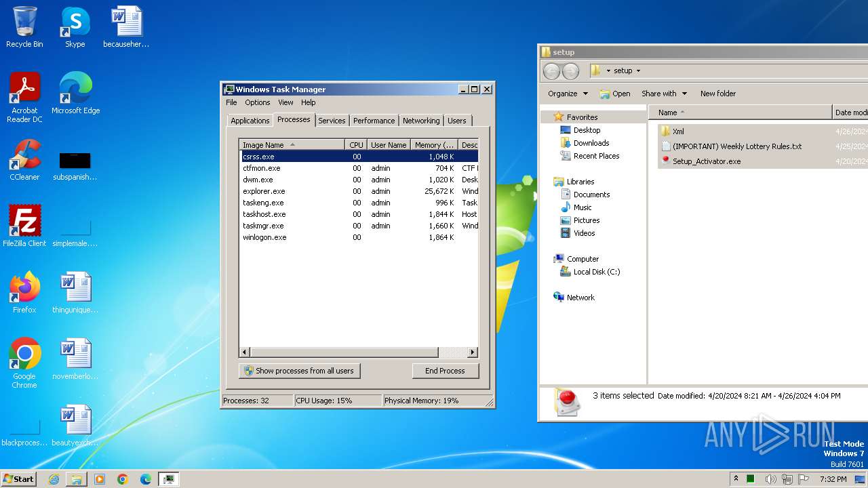Select the subspanish desktop file icon
Image resolution: width=868 pixels, height=488 pixels.
click(x=75, y=166)
